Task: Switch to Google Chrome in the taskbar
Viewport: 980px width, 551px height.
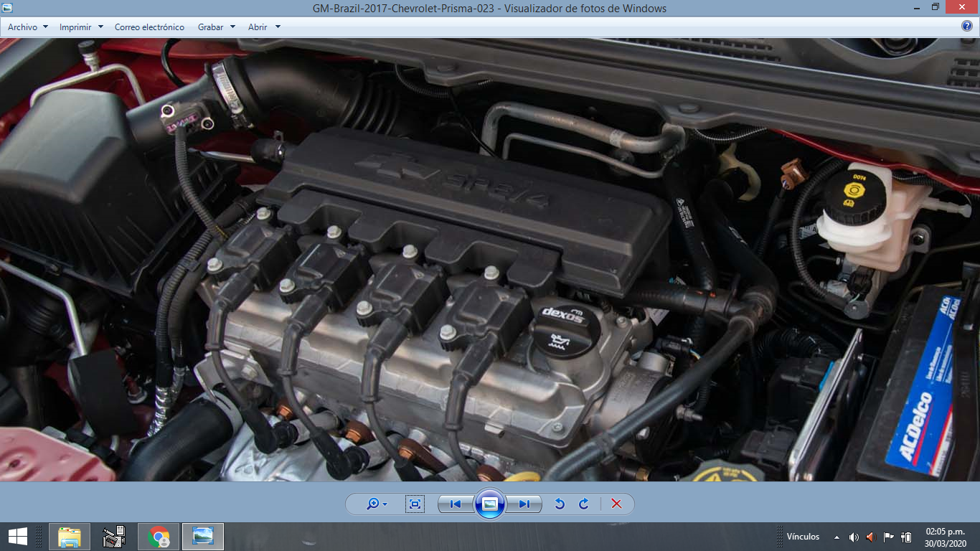Action: click(x=159, y=537)
